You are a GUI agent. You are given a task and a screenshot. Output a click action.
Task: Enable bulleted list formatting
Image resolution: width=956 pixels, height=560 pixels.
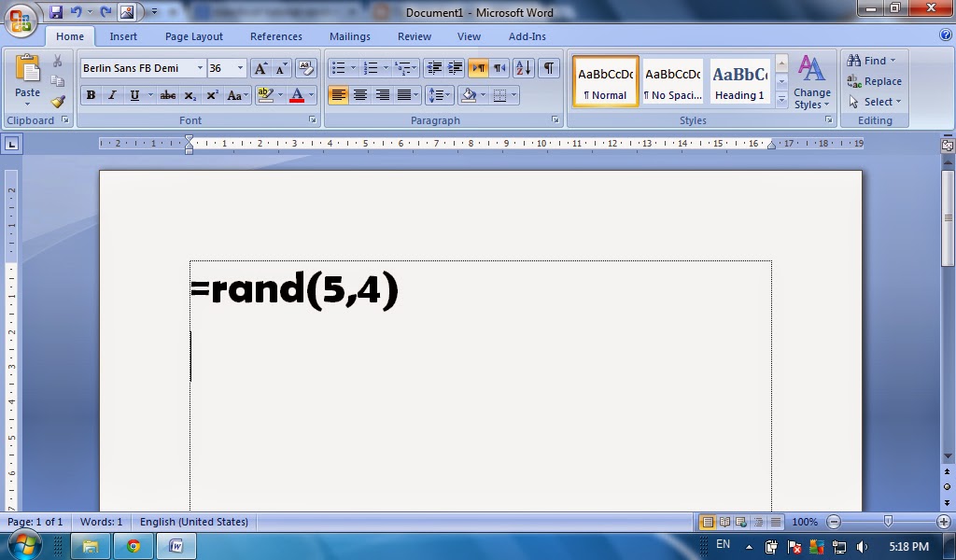pyautogui.click(x=339, y=67)
